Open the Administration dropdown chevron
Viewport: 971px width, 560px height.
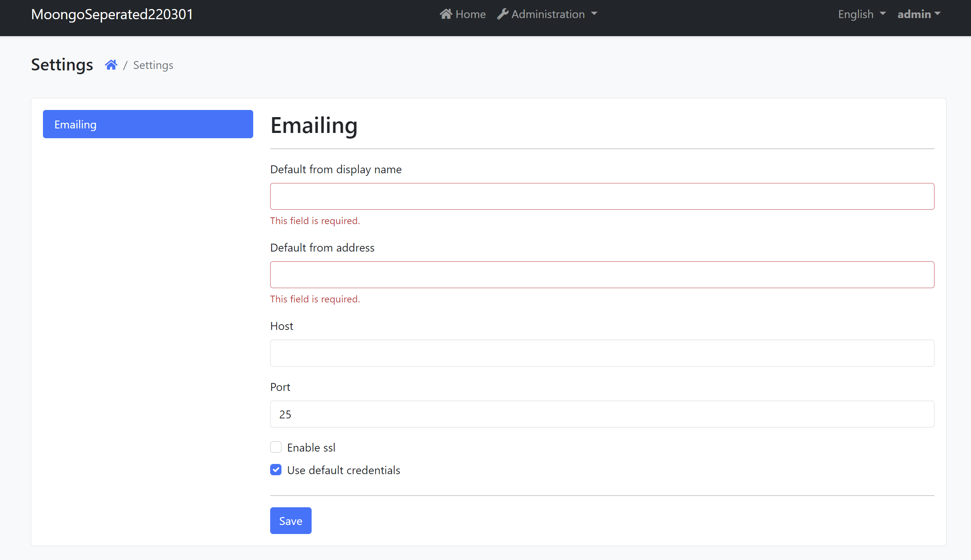[x=594, y=14]
